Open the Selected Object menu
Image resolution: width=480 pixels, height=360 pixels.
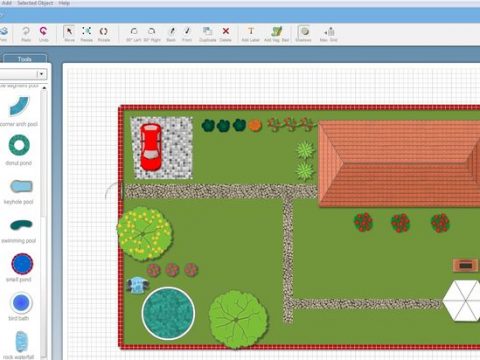pyautogui.click(x=35, y=3)
